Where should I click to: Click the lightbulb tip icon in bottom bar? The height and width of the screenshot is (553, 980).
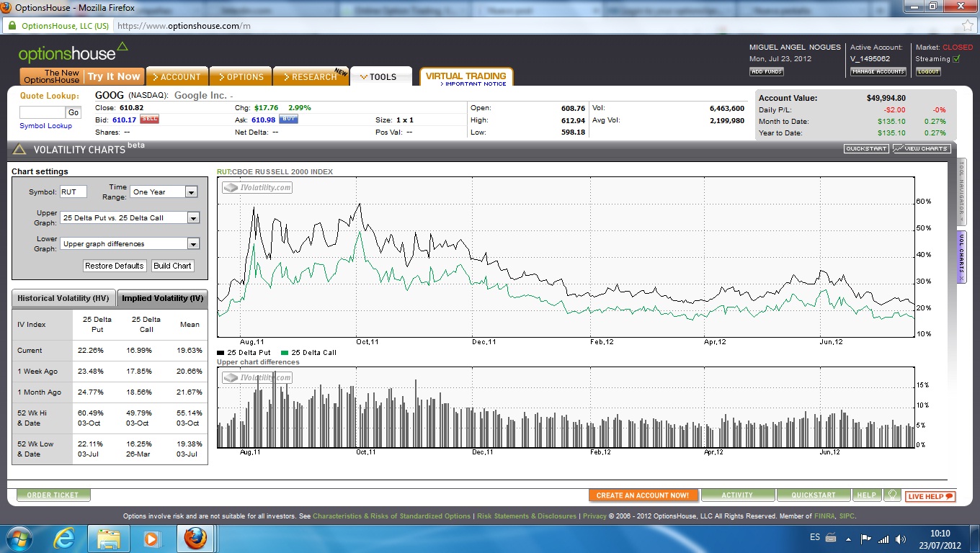coord(892,495)
